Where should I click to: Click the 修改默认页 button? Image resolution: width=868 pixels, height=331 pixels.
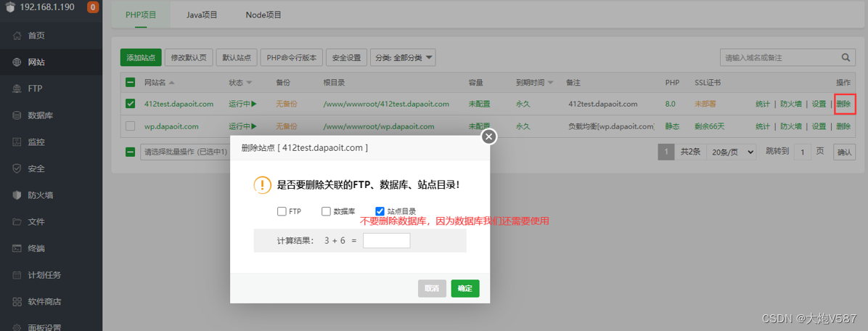[188, 57]
